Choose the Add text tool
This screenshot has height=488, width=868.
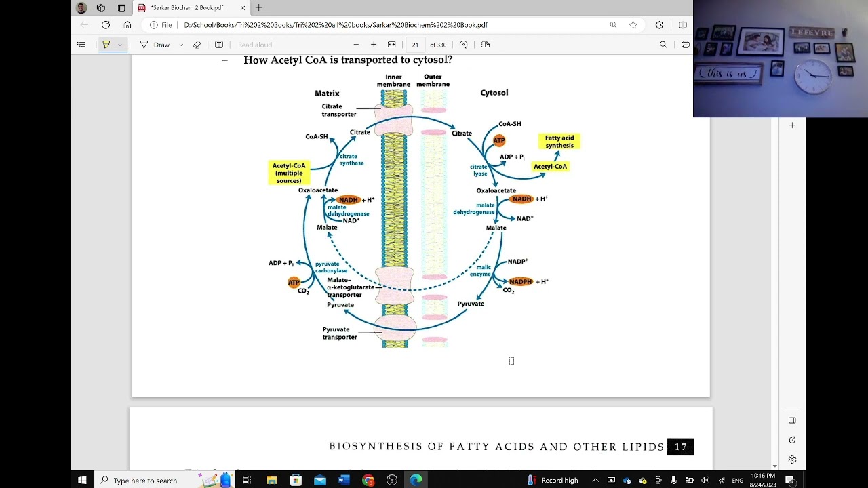pyautogui.click(x=219, y=45)
